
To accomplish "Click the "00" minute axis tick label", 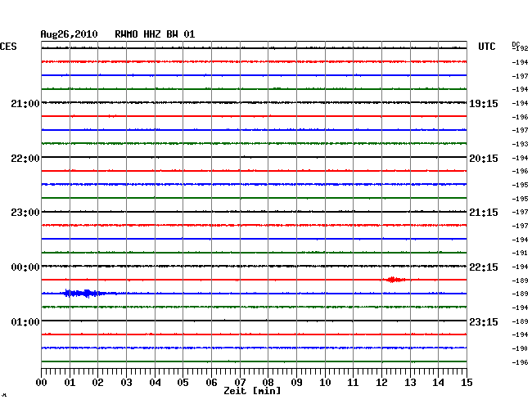I will tap(42, 382).
